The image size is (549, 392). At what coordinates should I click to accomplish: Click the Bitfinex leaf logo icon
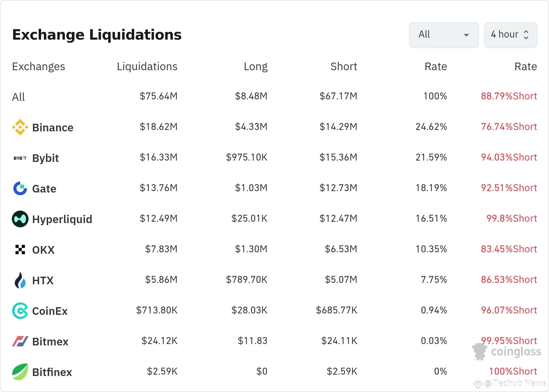tap(20, 372)
